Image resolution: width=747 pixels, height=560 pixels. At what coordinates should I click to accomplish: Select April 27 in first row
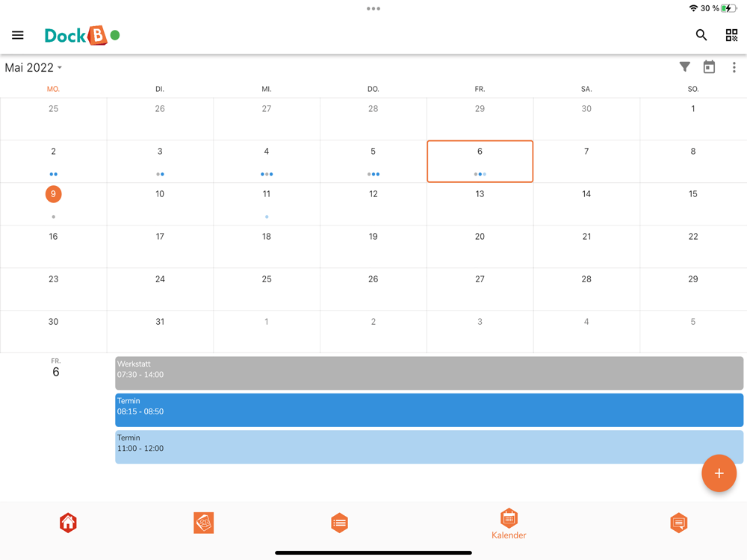pos(267,119)
